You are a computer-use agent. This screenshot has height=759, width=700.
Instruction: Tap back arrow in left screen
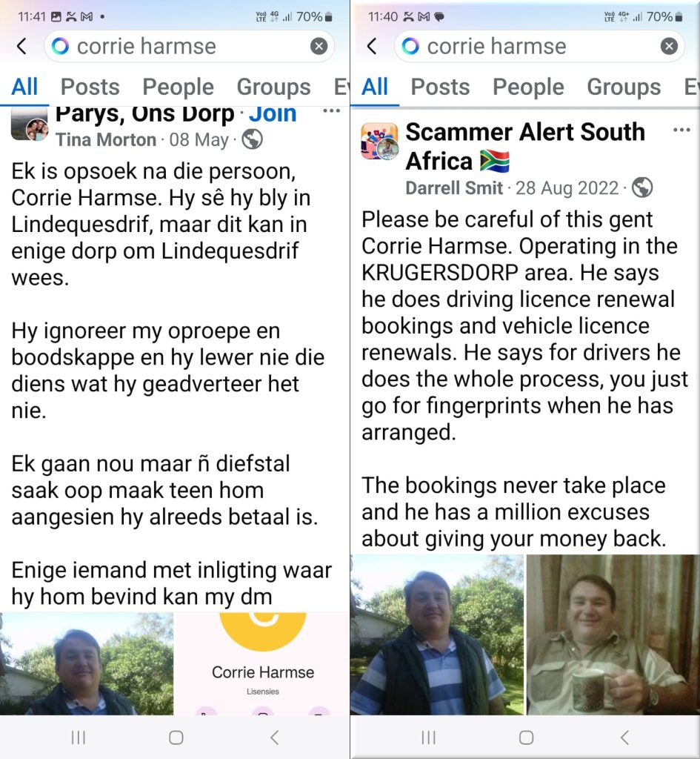pyautogui.click(x=21, y=46)
